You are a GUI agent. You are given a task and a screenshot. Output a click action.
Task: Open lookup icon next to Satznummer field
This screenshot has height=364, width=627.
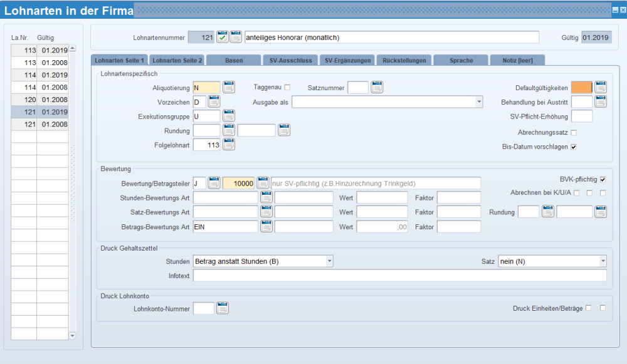(377, 87)
